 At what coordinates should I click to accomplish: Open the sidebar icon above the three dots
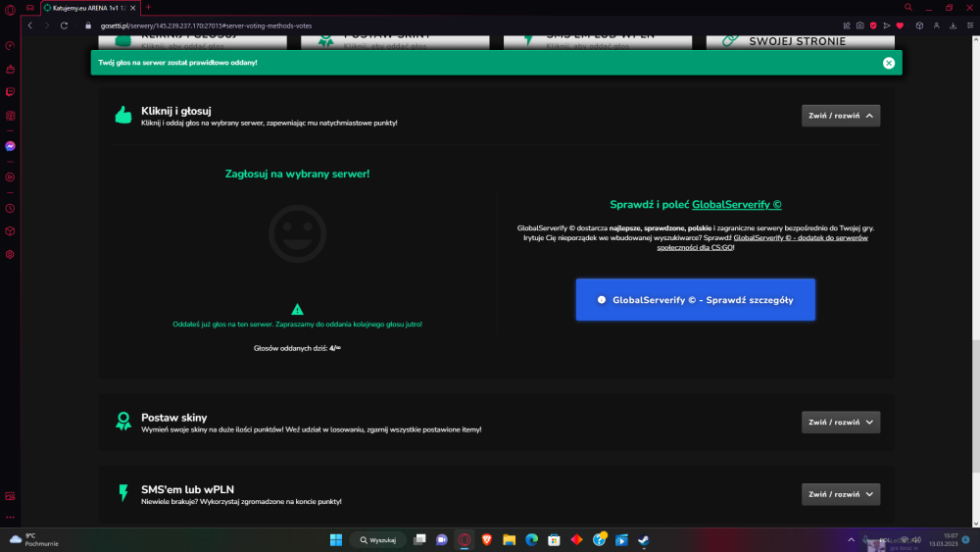point(10,496)
